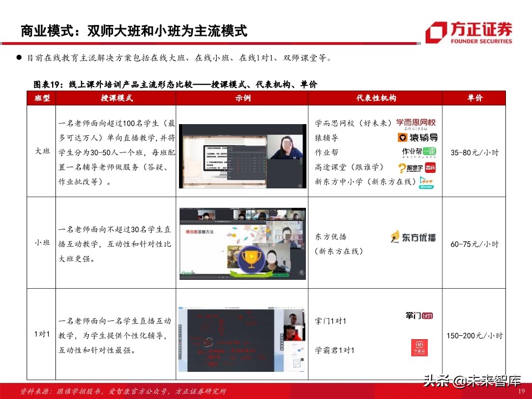532x399 pixels.
Task: Click the red 高途课堂 logo
Action: coord(430,168)
